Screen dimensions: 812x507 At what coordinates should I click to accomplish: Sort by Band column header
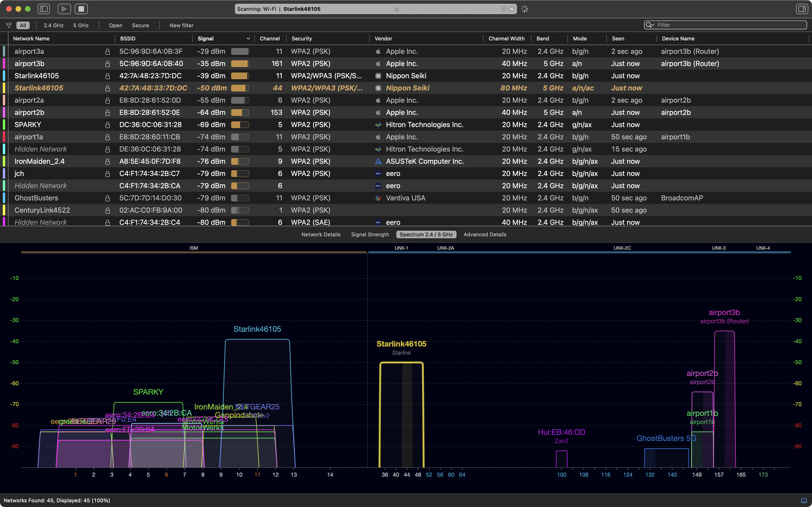click(x=543, y=39)
